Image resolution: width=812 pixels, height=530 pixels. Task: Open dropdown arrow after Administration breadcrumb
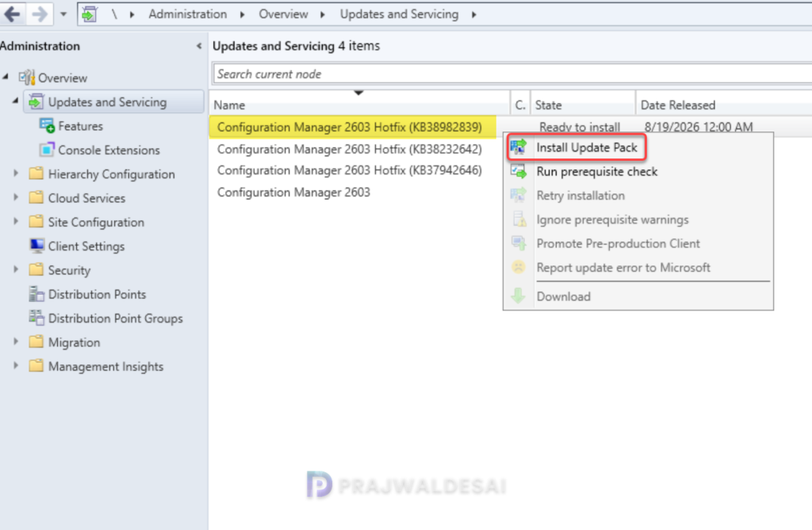[243, 14]
